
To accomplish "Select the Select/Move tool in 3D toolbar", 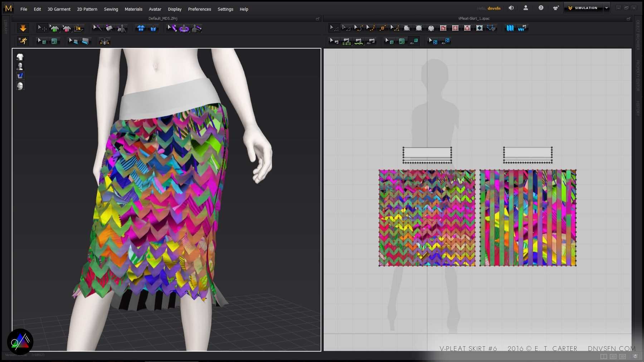I will 42,28.
